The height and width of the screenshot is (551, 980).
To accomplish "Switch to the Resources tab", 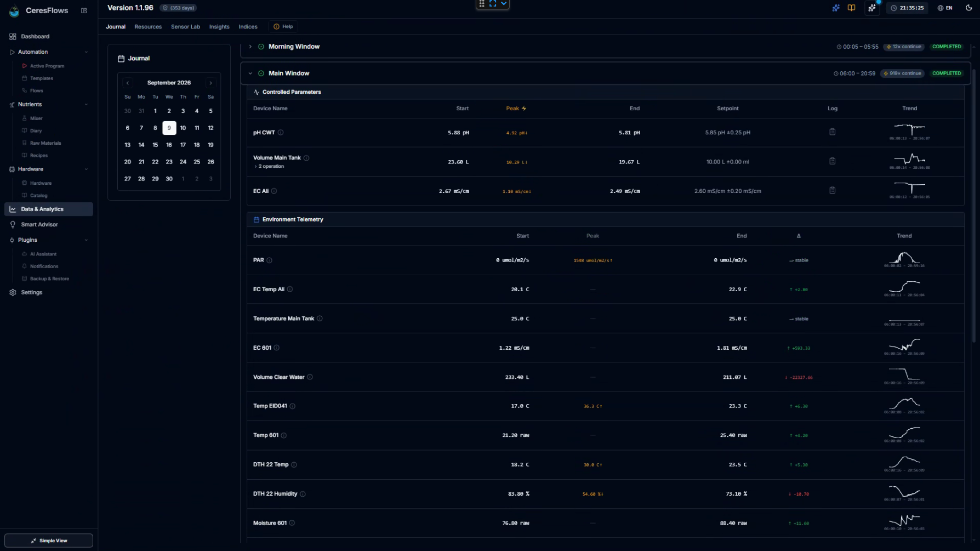I will tap(148, 27).
